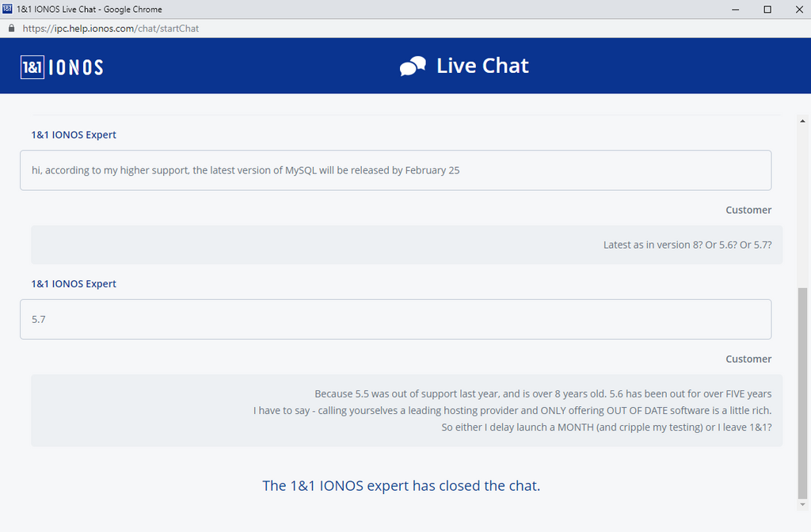Click the window title '1&1 IONOS Live Chat - Google Chrome'
The height and width of the screenshot is (532, 811).
[x=89, y=9]
